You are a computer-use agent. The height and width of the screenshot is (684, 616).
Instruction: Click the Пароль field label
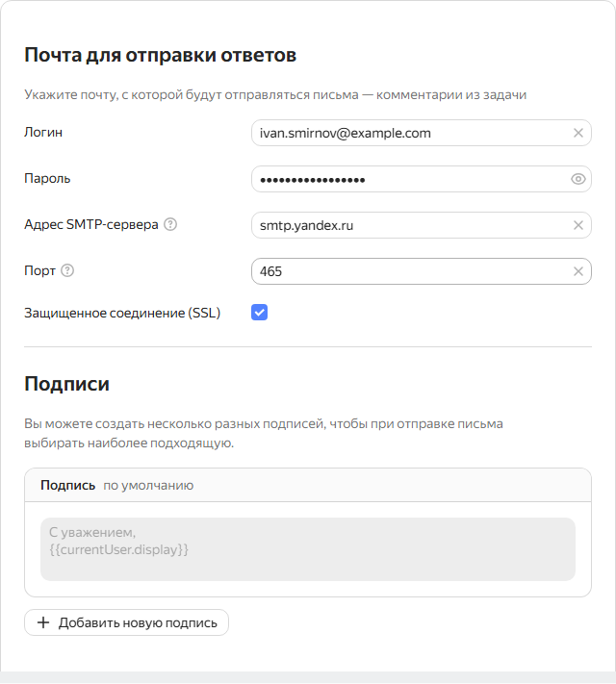tap(47, 178)
